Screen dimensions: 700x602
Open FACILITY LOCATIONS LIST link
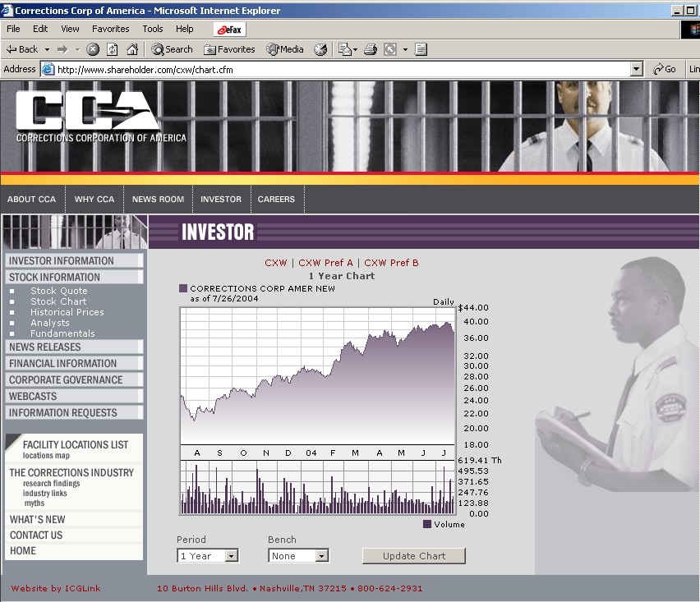(x=76, y=445)
